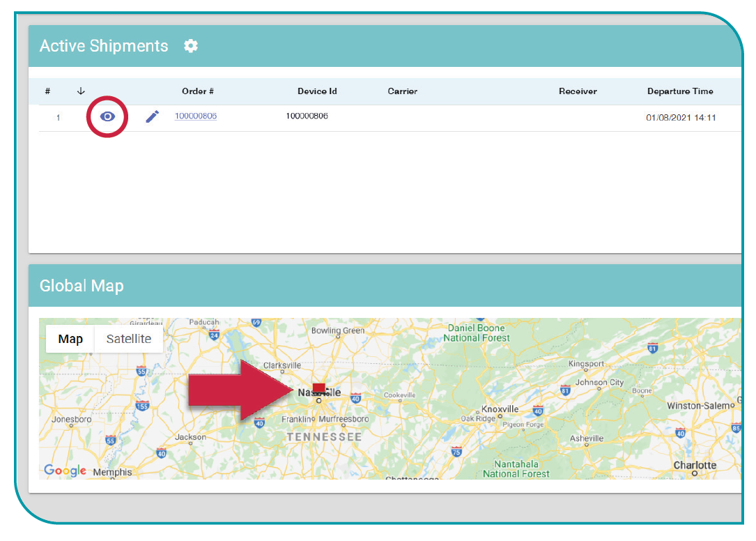Viewport: 756px width, 541px height.
Task: Click Clarksville label on the map
Action: pos(282,365)
